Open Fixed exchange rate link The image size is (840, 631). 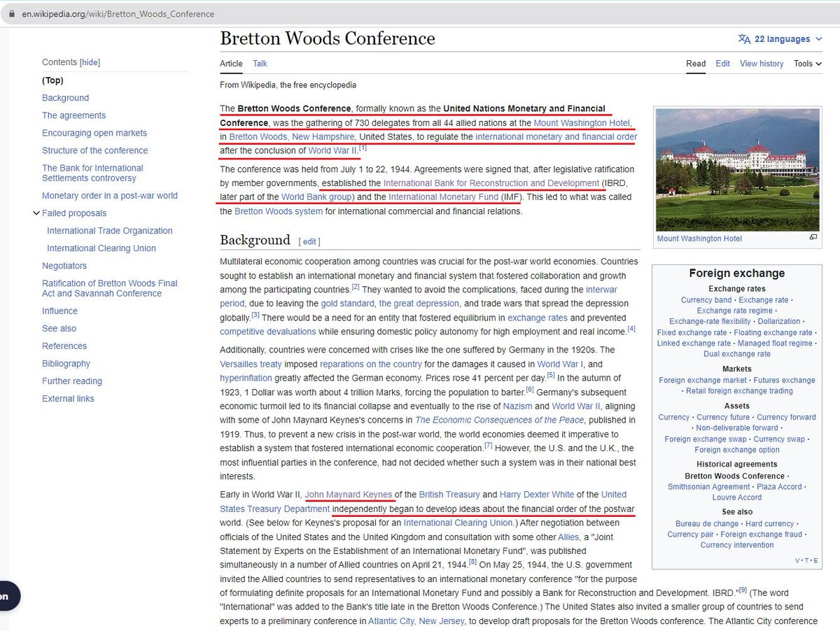tap(693, 333)
